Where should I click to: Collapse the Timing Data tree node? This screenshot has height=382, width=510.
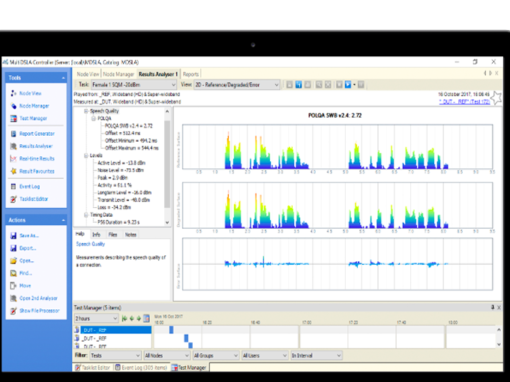click(x=86, y=215)
